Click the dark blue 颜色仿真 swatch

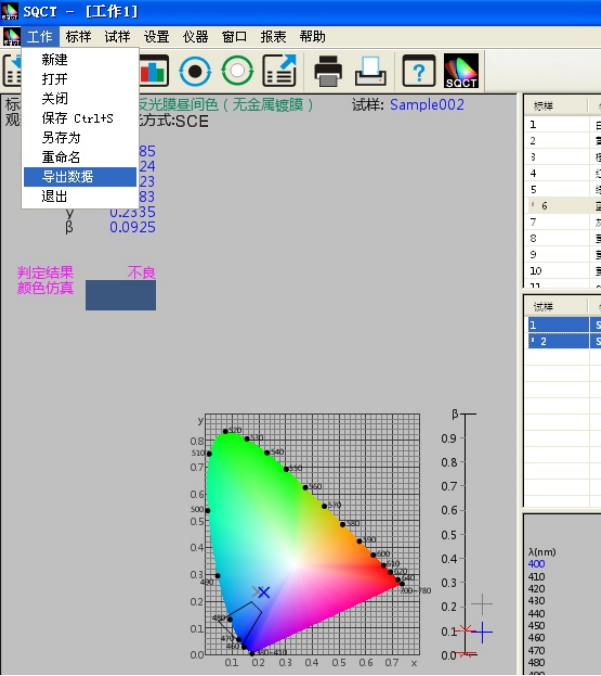(120, 295)
